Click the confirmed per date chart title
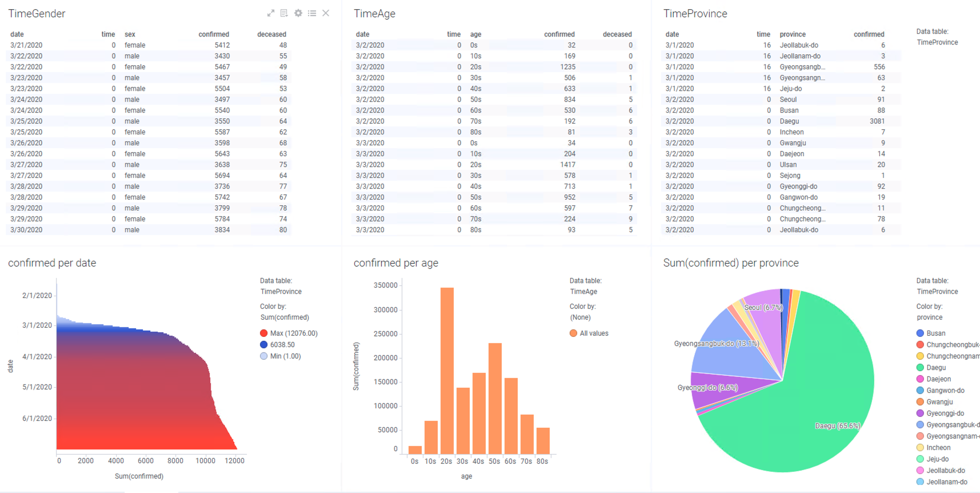980x493 pixels. pos(52,263)
